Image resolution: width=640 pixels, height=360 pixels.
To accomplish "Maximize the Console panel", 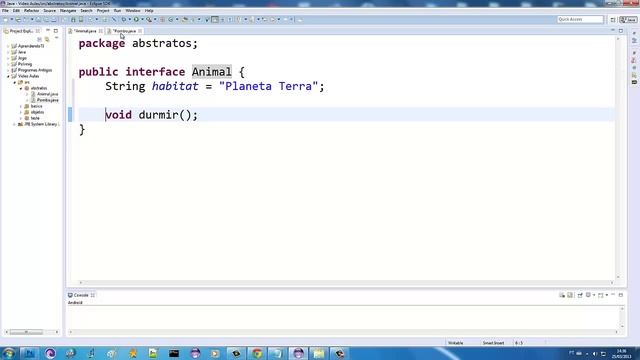I will [621, 295].
